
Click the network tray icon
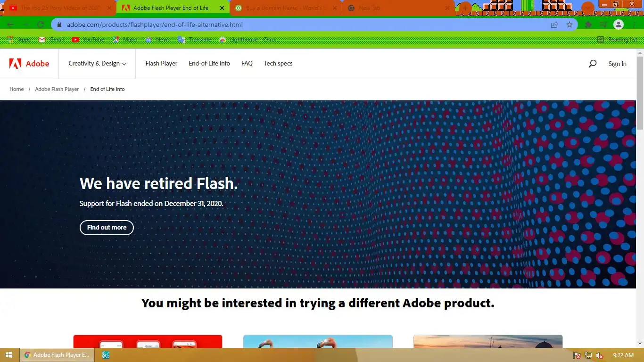[x=588, y=355]
